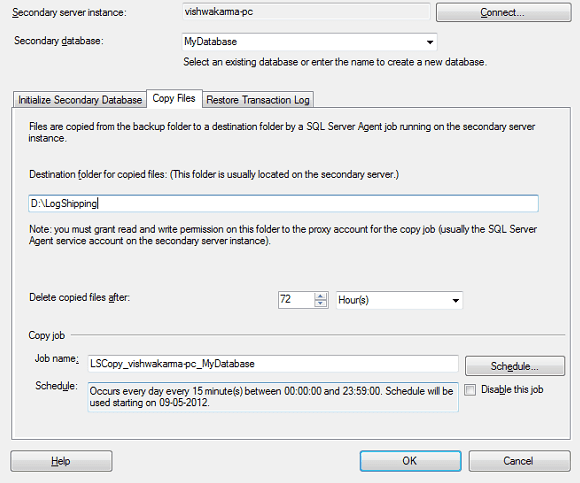Click the Help button

tap(61, 461)
